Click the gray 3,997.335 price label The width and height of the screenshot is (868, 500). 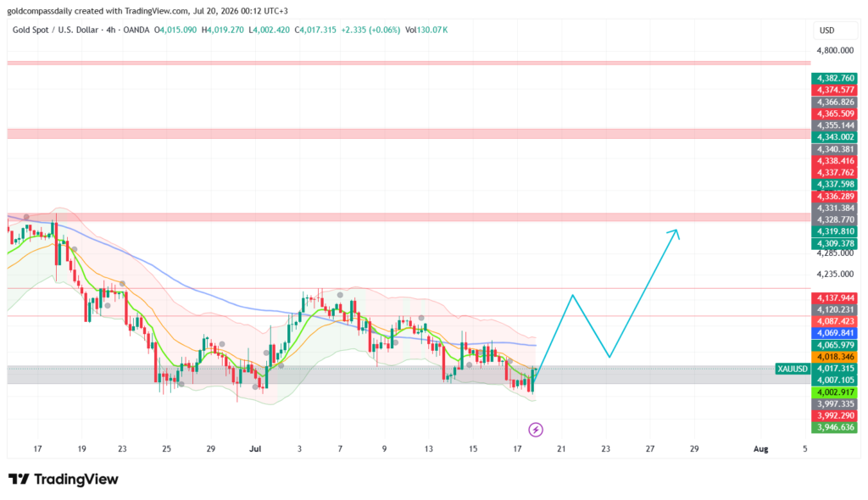coord(835,403)
